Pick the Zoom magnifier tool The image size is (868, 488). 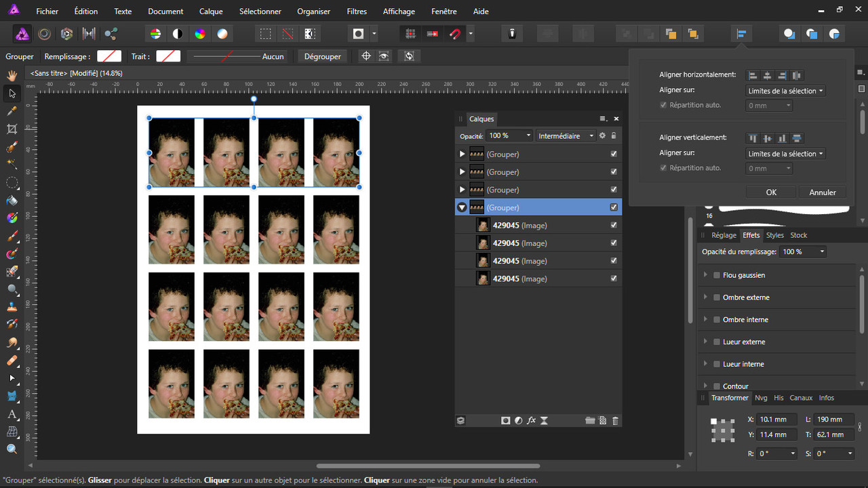[12, 449]
